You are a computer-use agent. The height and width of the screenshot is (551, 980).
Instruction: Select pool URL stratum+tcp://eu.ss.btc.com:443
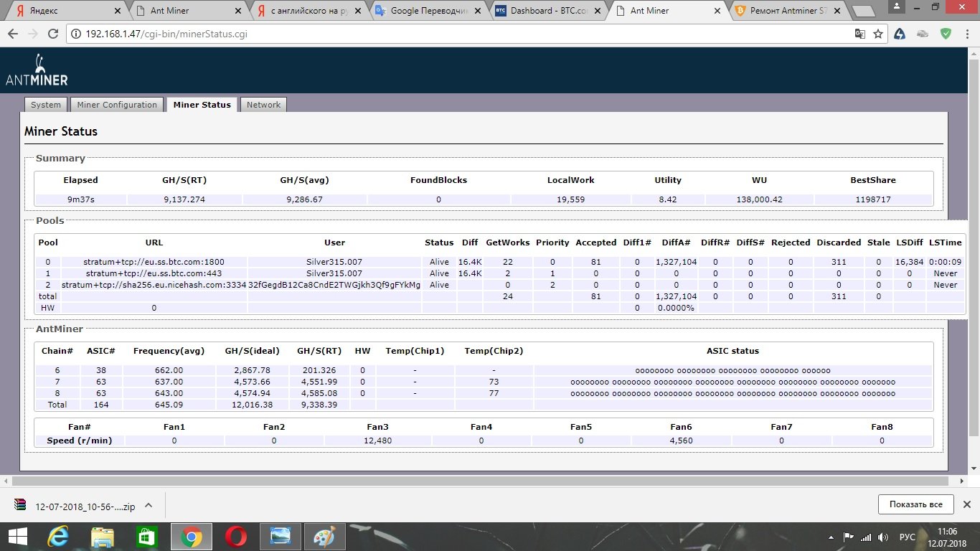tap(154, 273)
